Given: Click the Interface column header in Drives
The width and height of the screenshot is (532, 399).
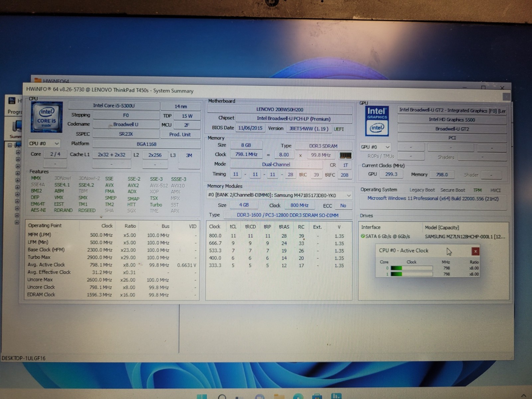Looking at the screenshot, I should point(371,227).
